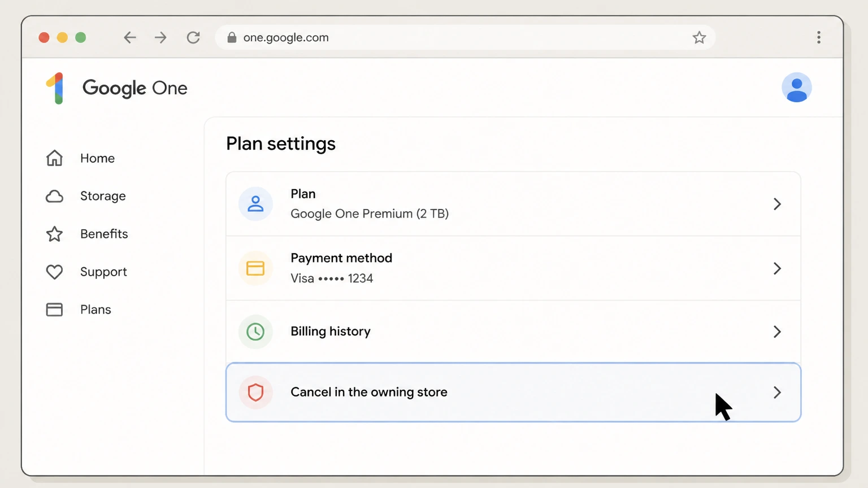Screen dimensions: 868x488
Task: Select the Billing history label
Action: point(331,332)
